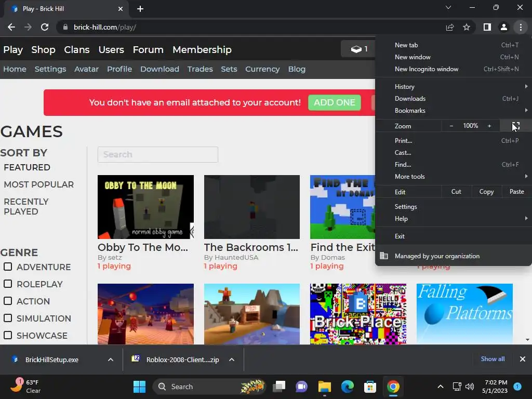This screenshot has width=532, height=399.
Task: Open the Shop nav link
Action: (x=43, y=49)
